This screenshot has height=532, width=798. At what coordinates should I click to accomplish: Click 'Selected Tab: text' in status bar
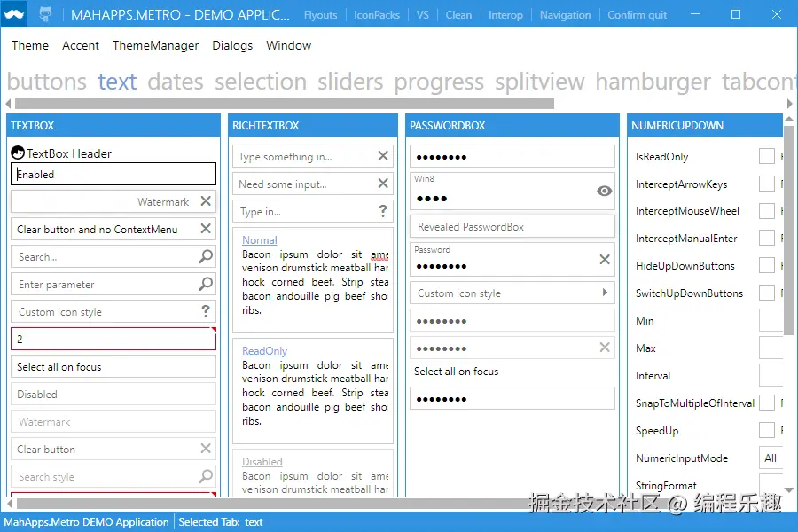[x=221, y=522]
